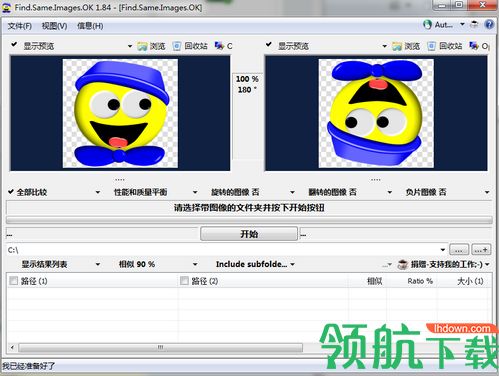Click the ... browse folder button

click(x=459, y=250)
